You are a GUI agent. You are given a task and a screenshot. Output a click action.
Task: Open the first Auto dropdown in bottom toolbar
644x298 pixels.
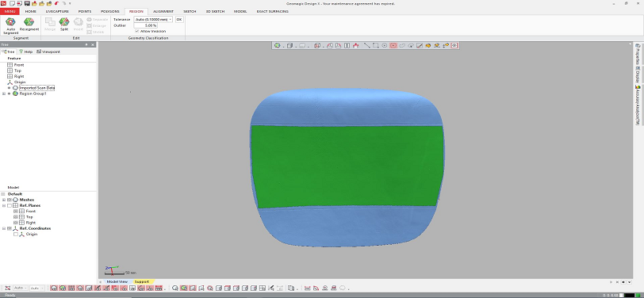pos(20,288)
